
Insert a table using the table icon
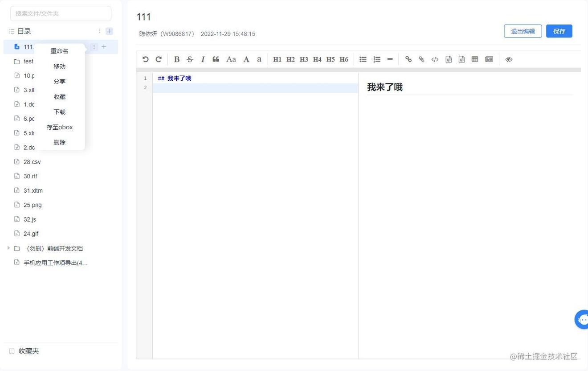tap(475, 59)
